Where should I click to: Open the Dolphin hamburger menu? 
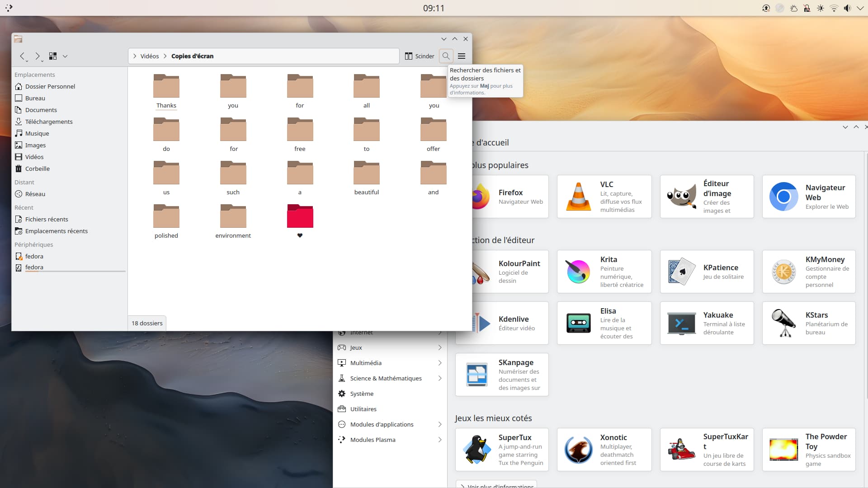coord(462,56)
